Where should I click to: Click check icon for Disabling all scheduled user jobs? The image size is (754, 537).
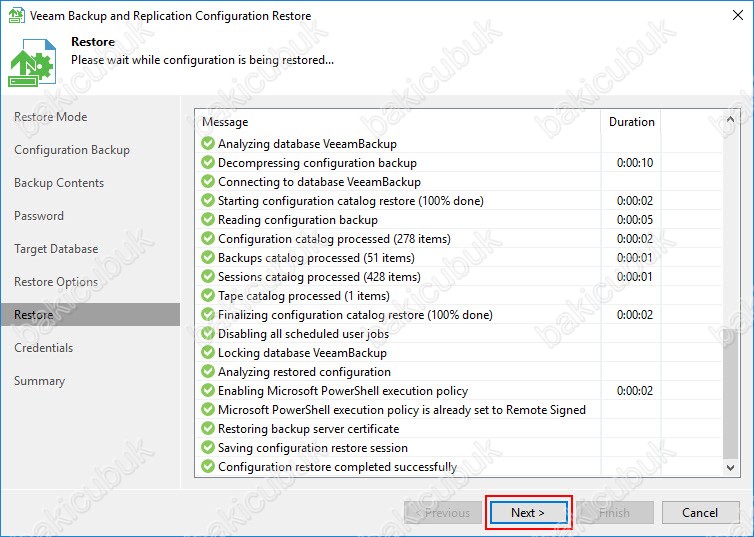click(208, 333)
